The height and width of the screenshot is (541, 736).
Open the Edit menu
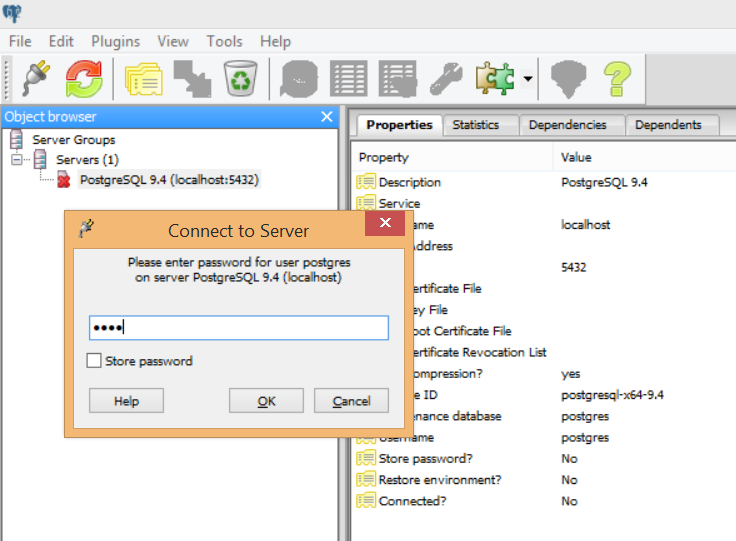[61, 41]
